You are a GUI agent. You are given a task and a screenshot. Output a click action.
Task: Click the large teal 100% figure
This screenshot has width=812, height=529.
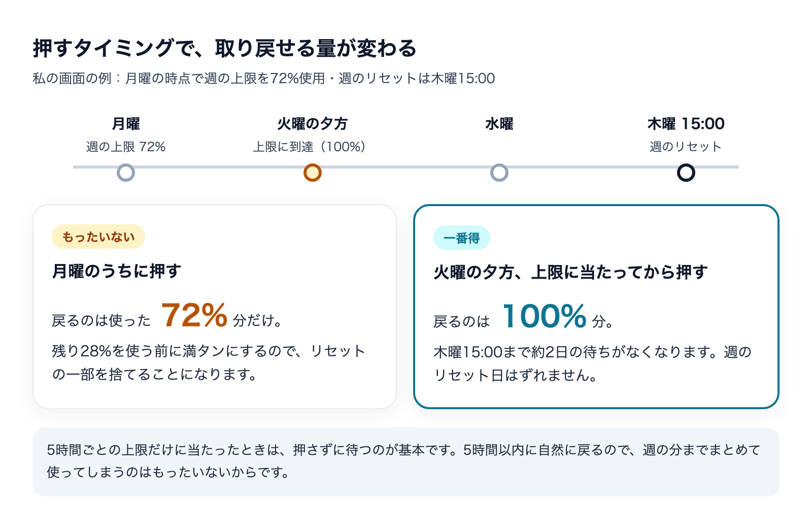click(x=545, y=316)
